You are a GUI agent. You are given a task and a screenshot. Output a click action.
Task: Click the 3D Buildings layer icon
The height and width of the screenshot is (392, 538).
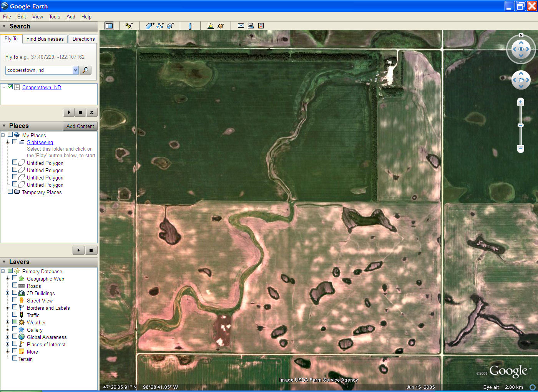pos(22,293)
